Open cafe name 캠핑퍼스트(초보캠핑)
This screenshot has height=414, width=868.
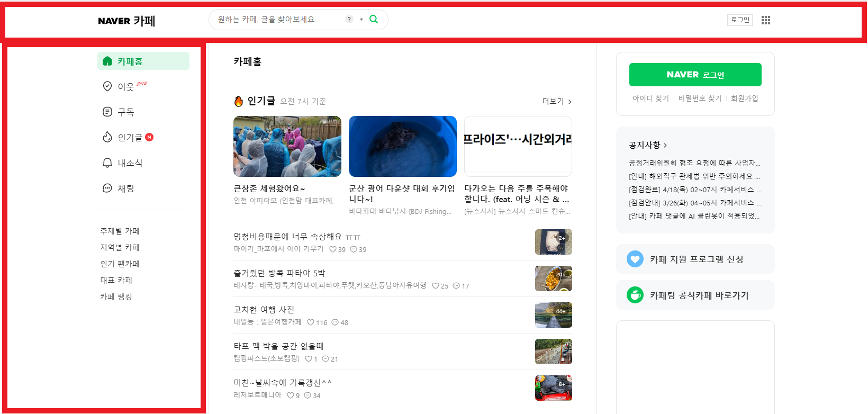267,358
